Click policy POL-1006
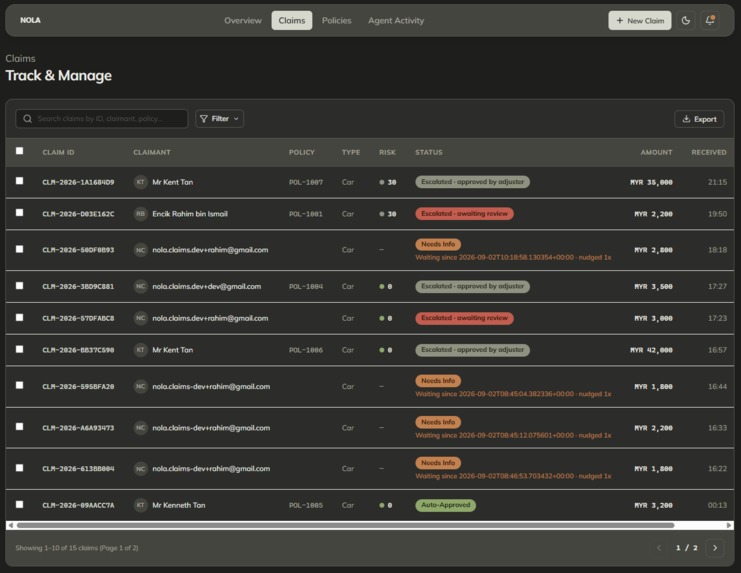 point(306,350)
